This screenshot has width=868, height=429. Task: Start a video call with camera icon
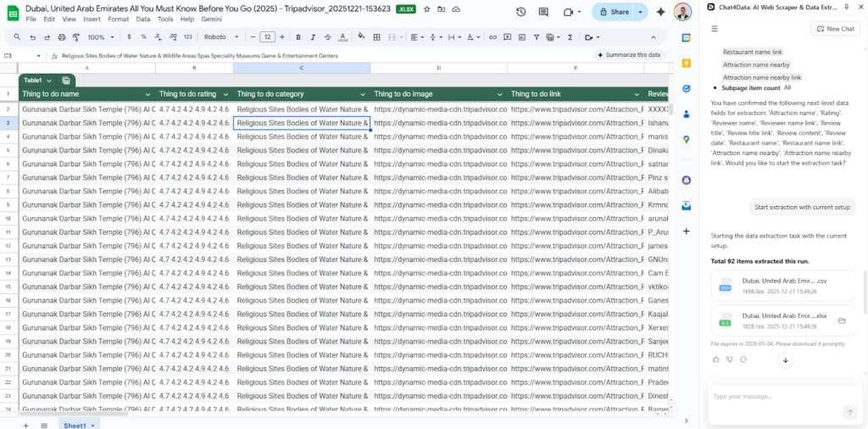(568, 12)
